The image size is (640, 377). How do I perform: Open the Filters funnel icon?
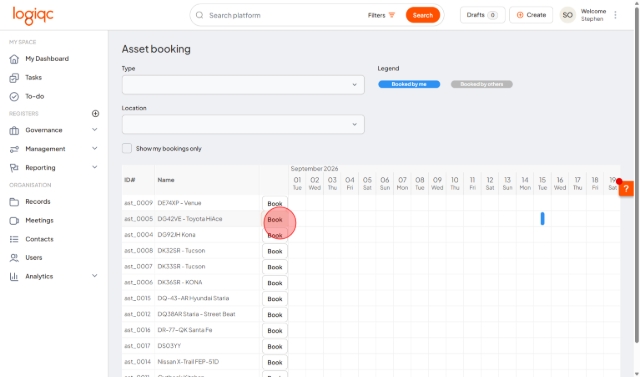tap(392, 15)
